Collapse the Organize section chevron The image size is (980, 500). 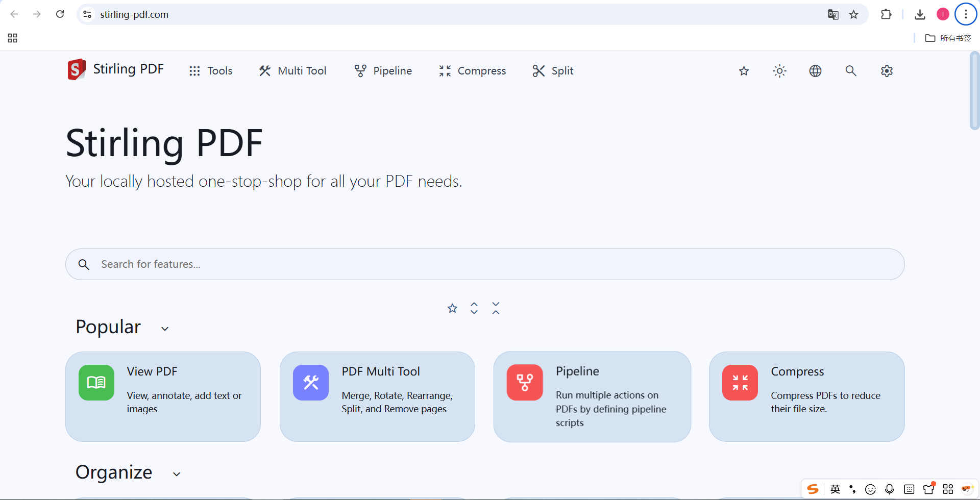tap(177, 474)
